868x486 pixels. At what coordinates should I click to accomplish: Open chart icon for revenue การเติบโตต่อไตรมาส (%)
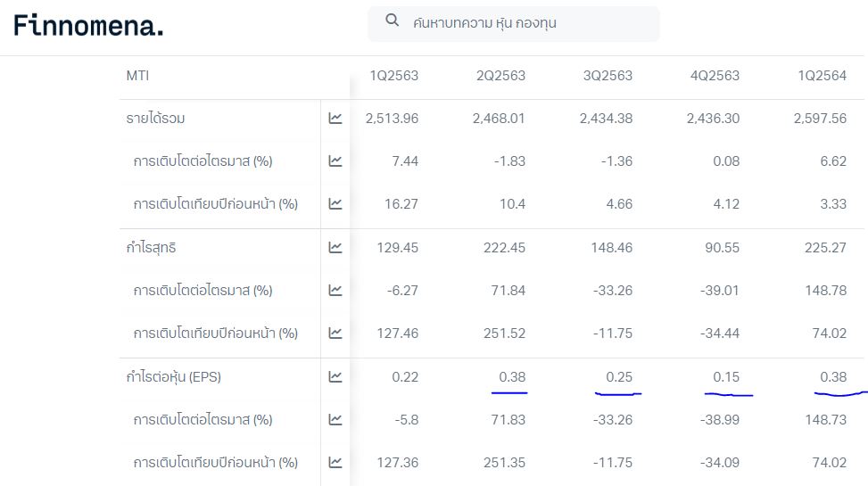(335, 161)
